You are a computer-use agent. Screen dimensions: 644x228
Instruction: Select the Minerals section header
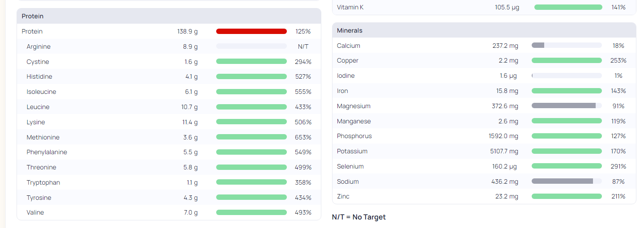484,30
